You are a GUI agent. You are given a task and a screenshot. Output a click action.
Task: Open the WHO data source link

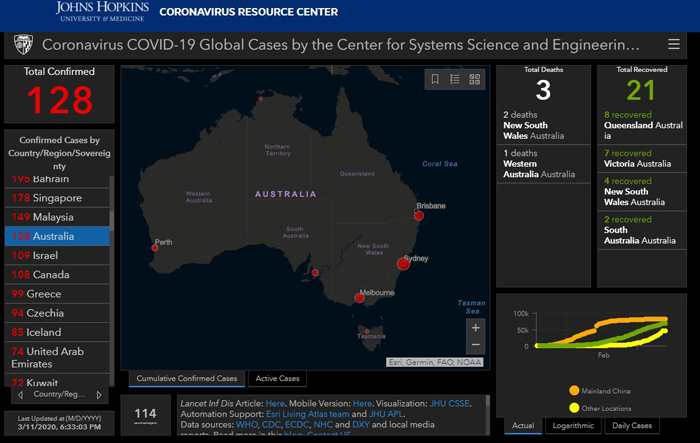(247, 425)
